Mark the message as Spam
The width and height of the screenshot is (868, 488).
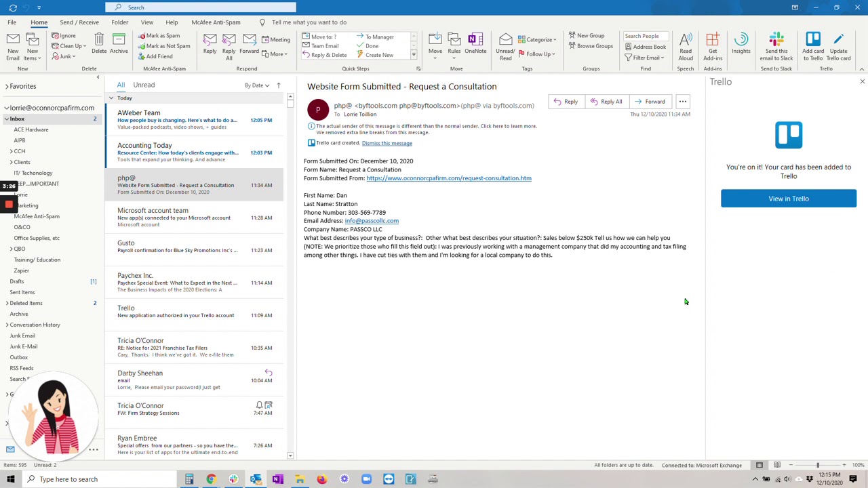159,36
